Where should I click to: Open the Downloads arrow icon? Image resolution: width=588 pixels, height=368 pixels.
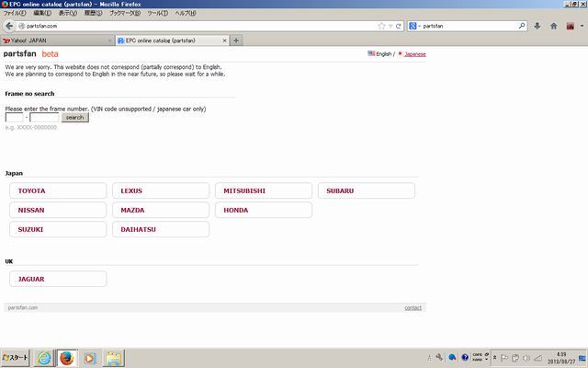(x=537, y=26)
